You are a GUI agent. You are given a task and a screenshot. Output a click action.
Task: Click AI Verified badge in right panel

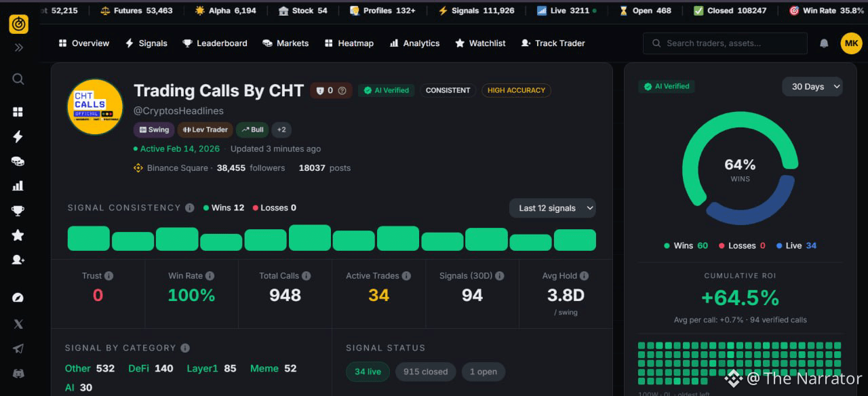pyautogui.click(x=667, y=87)
